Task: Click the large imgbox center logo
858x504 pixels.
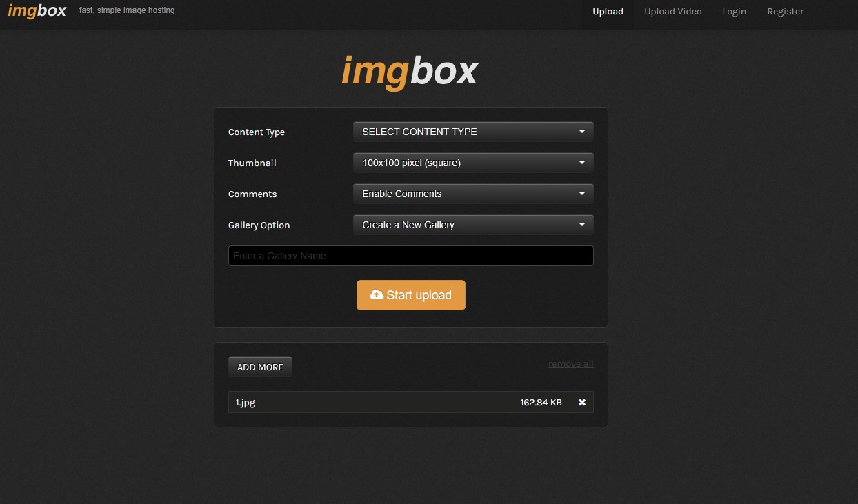Action: [410, 72]
